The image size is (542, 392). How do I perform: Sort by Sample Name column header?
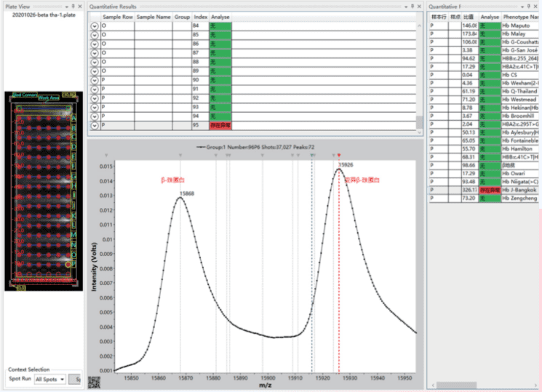[153, 16]
